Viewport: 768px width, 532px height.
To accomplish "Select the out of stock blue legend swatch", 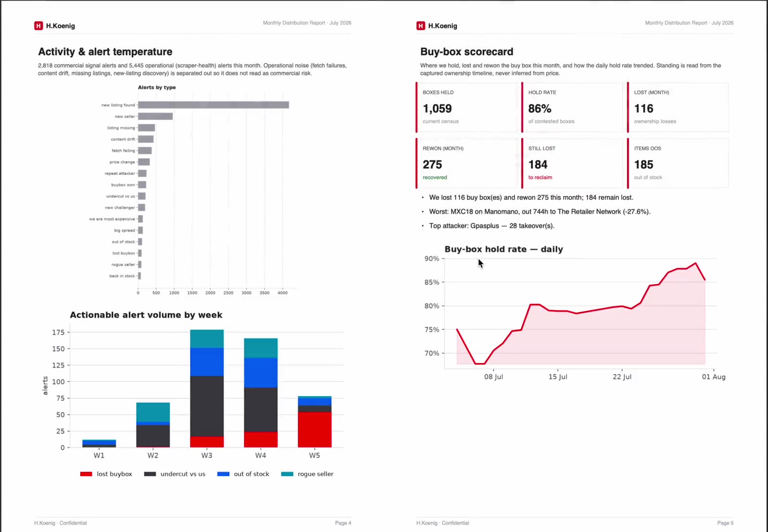I will click(x=223, y=474).
